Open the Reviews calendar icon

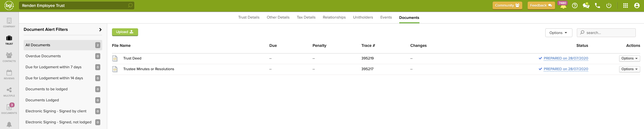click(9, 74)
